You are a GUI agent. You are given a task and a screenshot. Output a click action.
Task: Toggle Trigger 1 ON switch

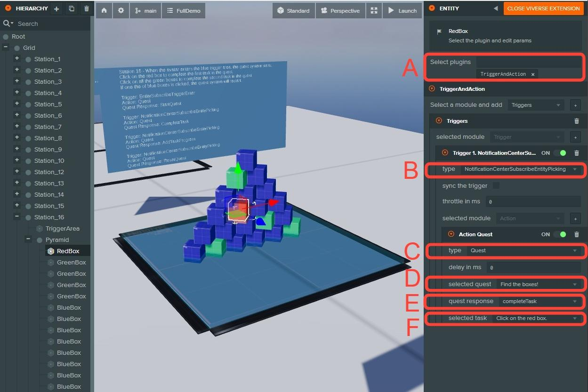click(560, 153)
